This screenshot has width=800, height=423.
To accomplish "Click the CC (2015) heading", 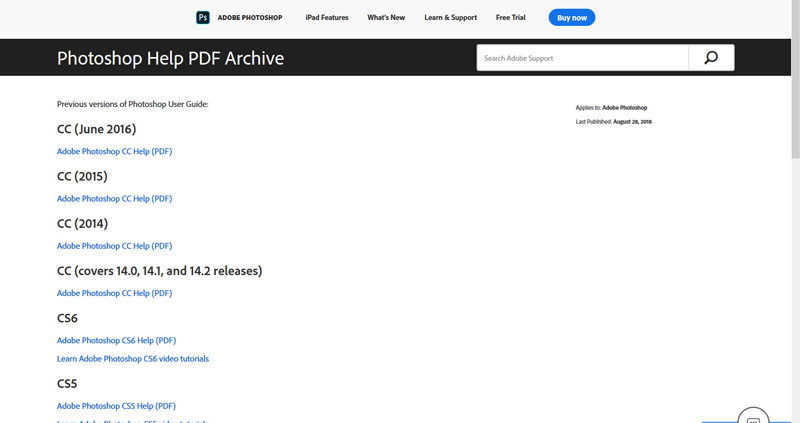I will tap(82, 177).
